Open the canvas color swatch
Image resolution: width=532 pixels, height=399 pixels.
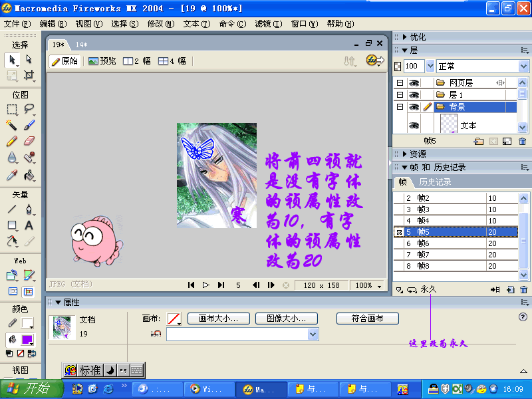174,319
